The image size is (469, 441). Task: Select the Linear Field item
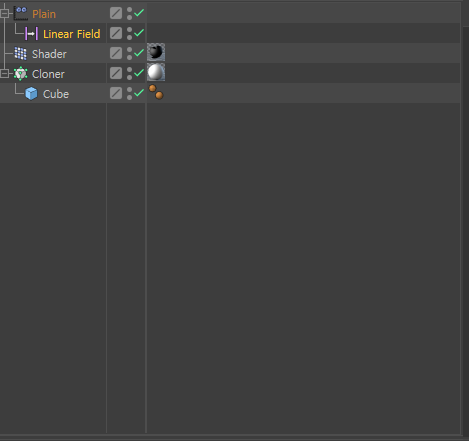[x=72, y=34]
